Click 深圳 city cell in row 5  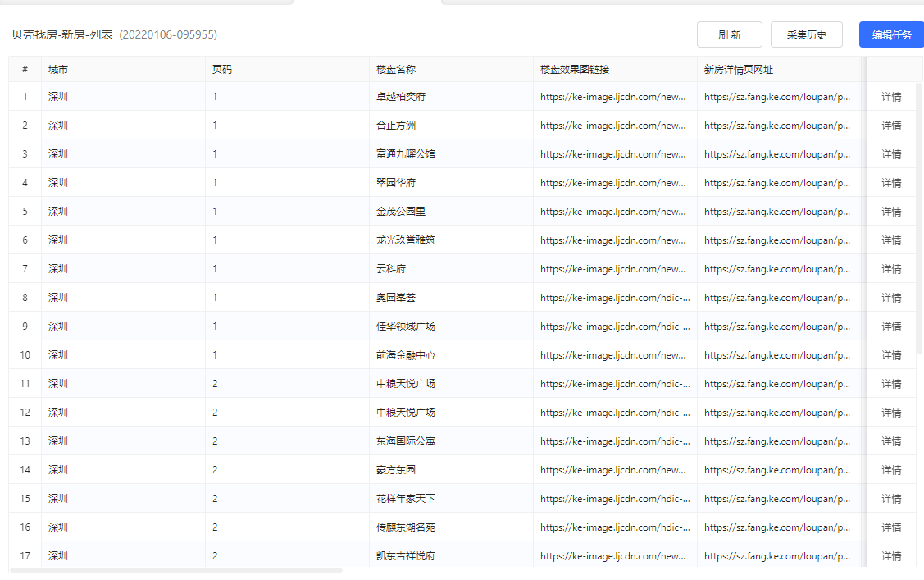[x=123, y=212]
